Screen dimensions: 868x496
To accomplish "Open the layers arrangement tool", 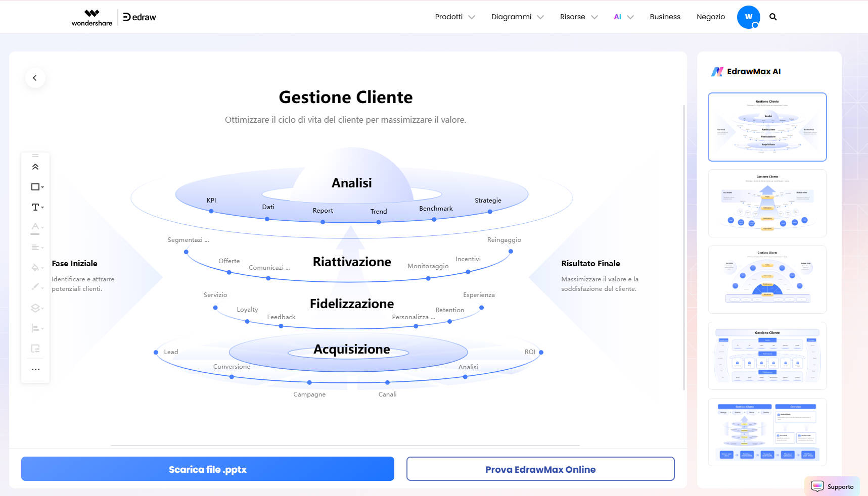I will (x=37, y=308).
